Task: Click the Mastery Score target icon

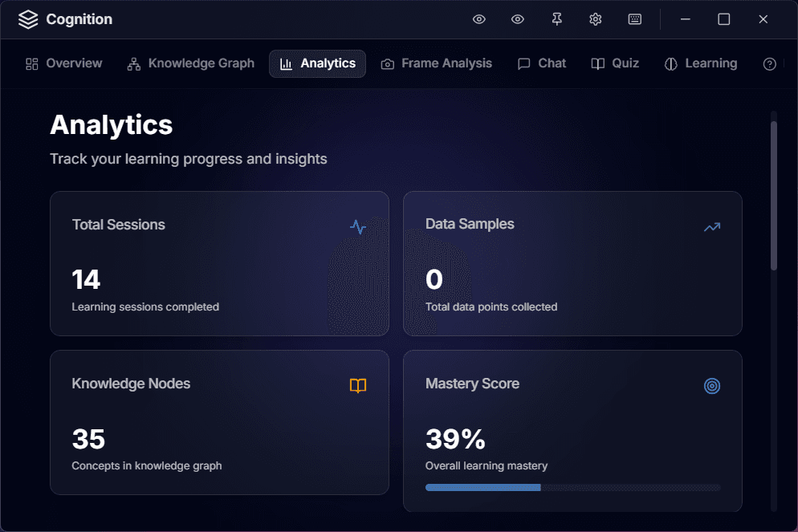Action: (x=712, y=386)
